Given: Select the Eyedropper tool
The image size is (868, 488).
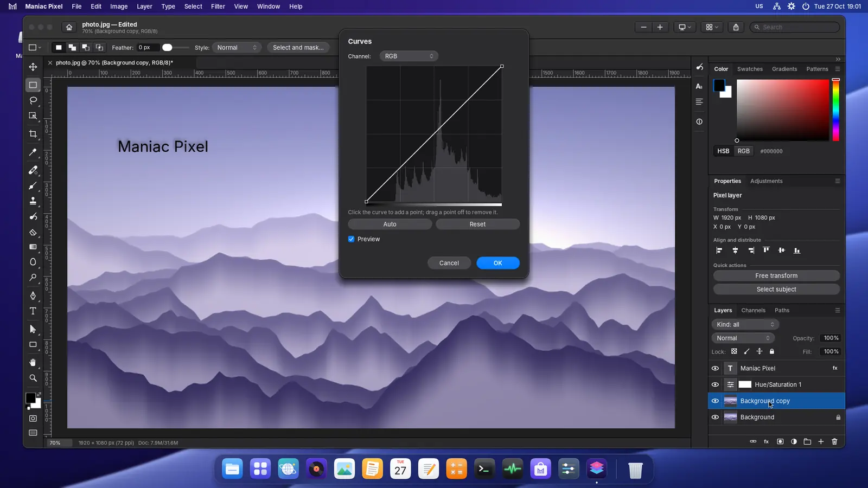Looking at the screenshot, I should tap(33, 152).
